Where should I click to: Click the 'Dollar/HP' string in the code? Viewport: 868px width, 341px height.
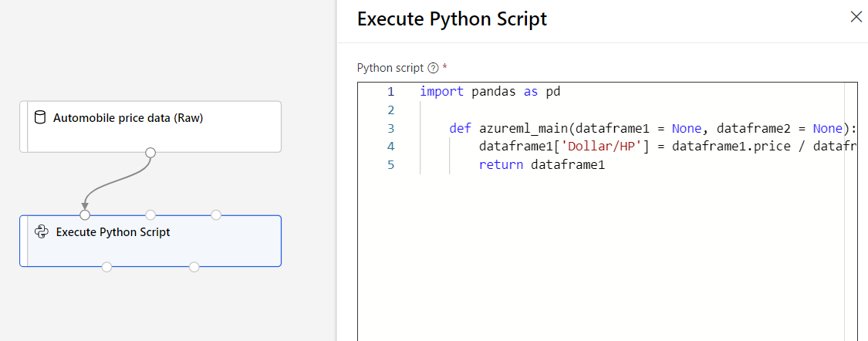[x=602, y=147]
